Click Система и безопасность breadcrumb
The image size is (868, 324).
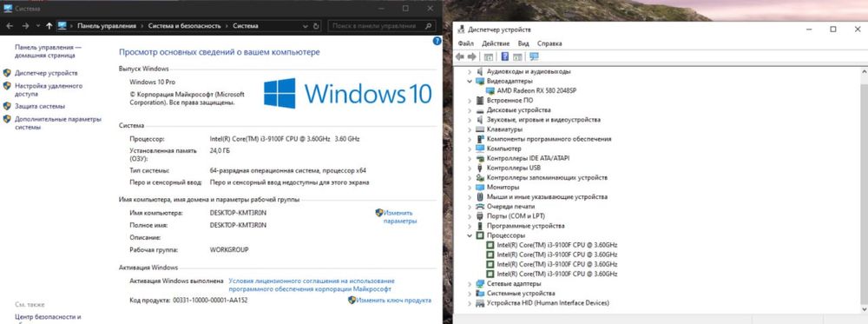coord(184,26)
